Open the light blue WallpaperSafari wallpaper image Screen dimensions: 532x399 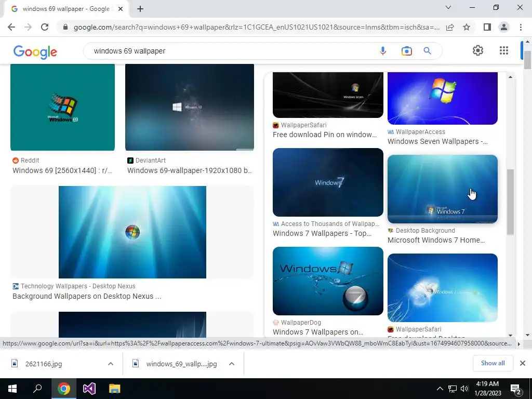tap(443, 288)
